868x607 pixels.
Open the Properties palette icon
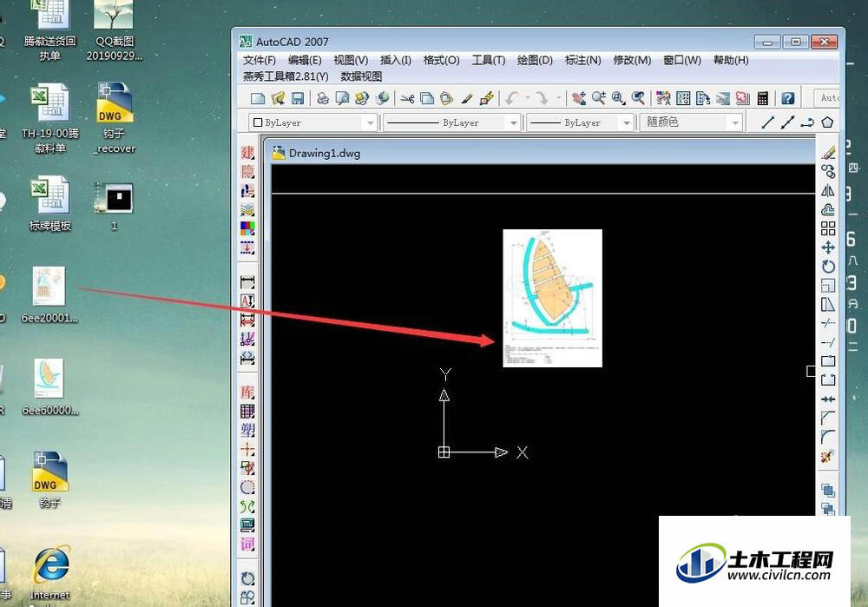click(663, 99)
